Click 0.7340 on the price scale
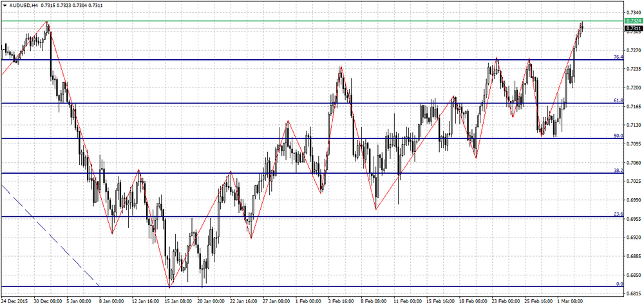Screen dimensions: 644x307 coord(634,12)
